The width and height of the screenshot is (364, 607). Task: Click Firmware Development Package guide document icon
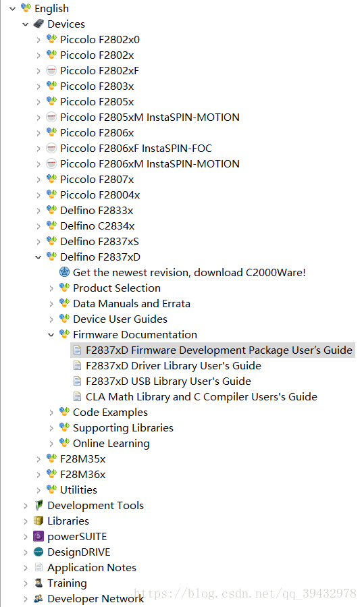pos(78,350)
